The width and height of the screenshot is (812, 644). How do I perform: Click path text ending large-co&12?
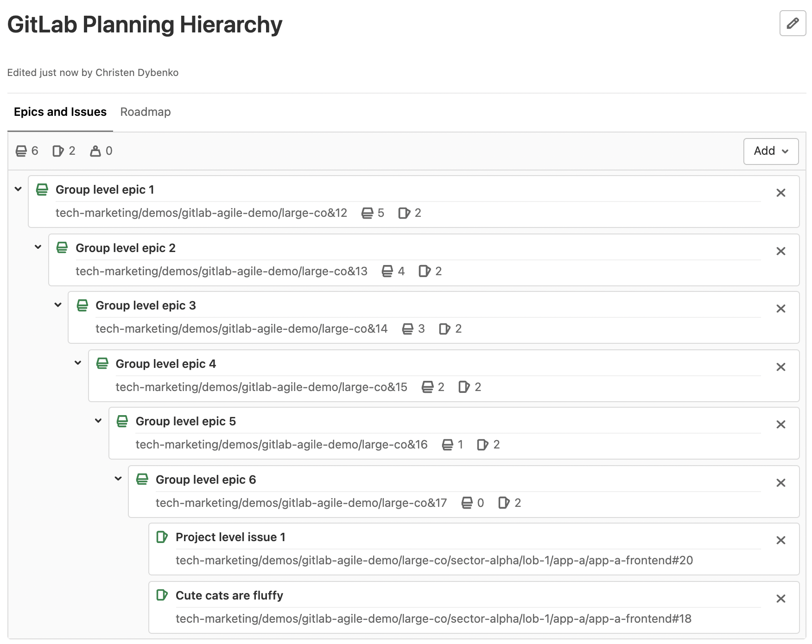click(x=201, y=213)
